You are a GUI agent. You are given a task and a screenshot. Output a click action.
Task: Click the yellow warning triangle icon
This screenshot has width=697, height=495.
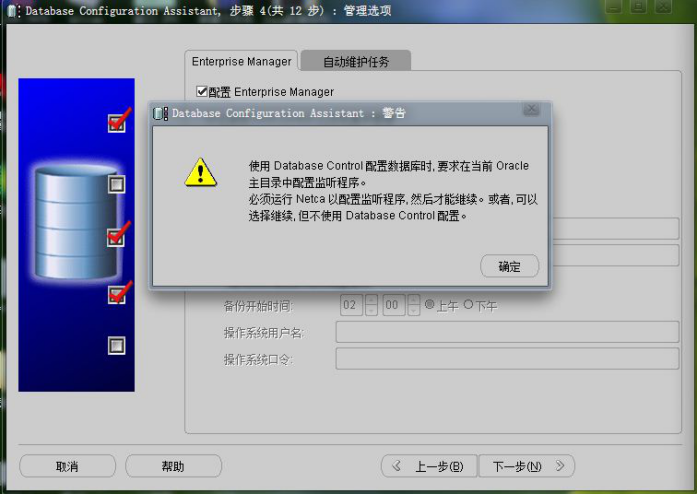tap(200, 172)
